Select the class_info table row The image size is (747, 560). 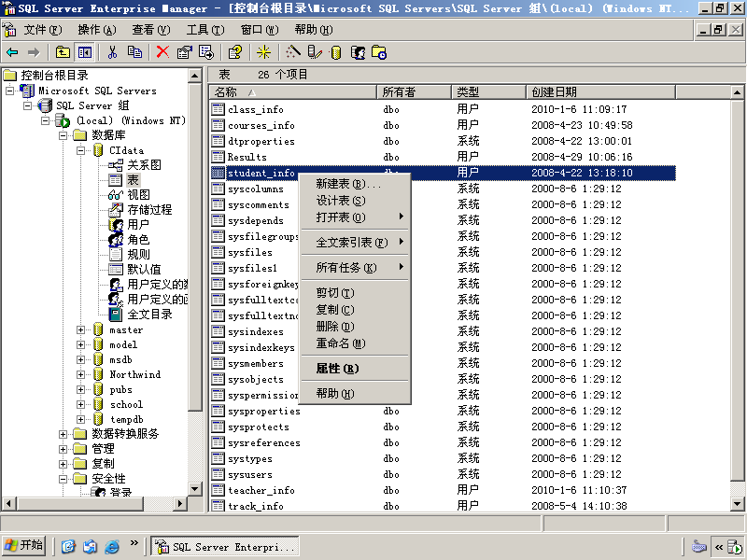[443, 109]
